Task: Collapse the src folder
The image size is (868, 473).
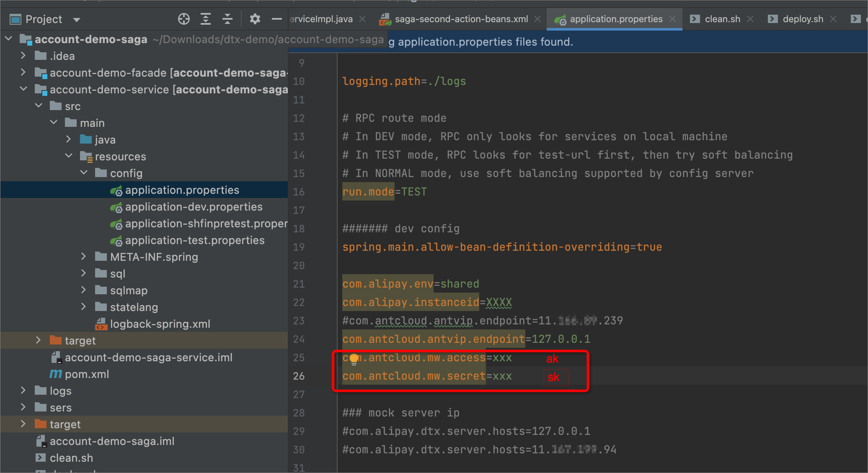Action: [39, 105]
